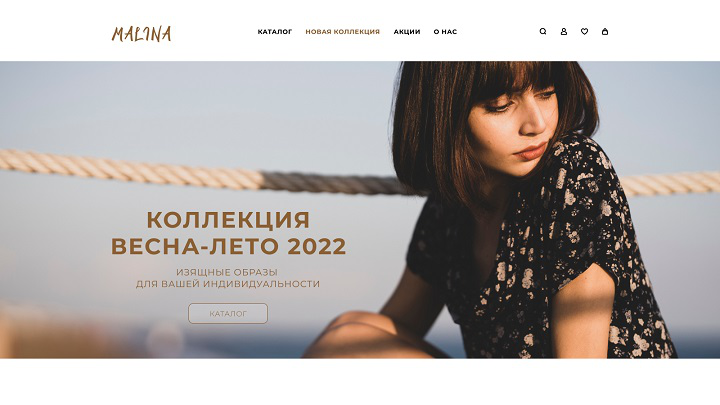Image resolution: width=720 pixels, height=405 pixels.
Task: Click the floral dress in hero image
Action: [551, 257]
